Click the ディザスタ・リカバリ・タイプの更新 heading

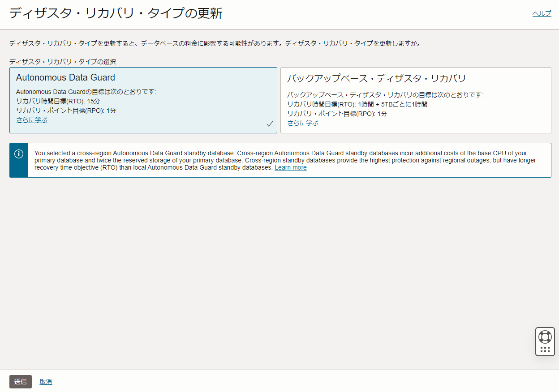[116, 13]
